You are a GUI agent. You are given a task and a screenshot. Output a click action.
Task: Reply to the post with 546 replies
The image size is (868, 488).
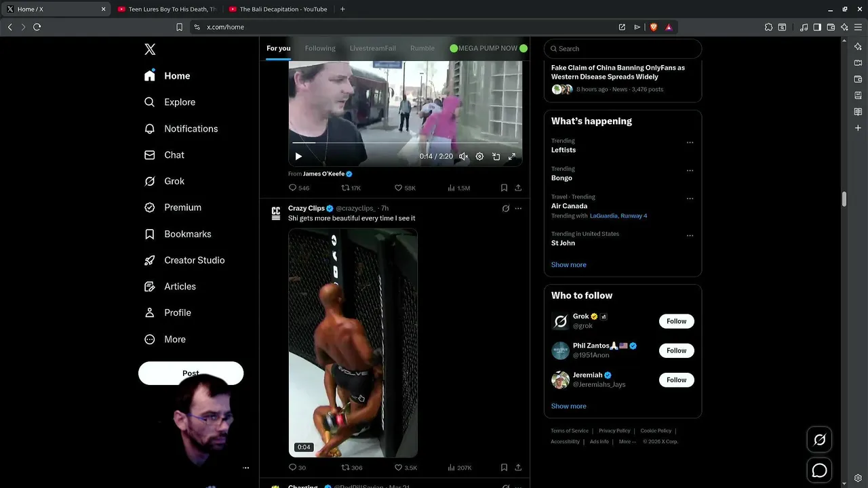click(x=299, y=188)
